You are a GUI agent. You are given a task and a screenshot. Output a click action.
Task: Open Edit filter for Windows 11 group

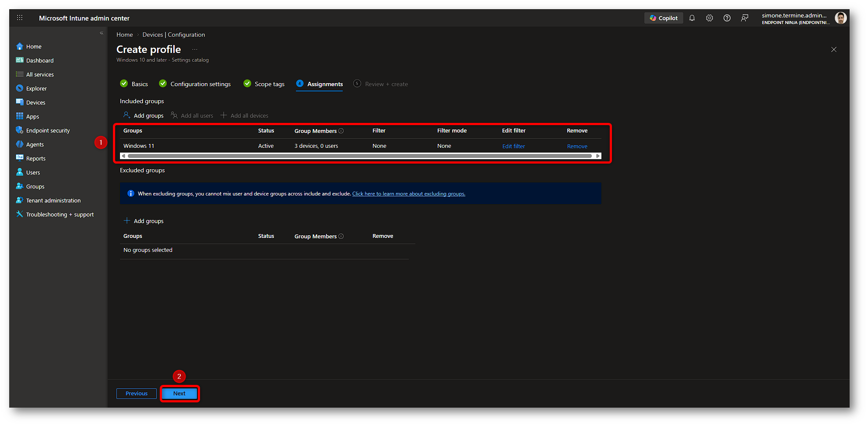point(513,146)
